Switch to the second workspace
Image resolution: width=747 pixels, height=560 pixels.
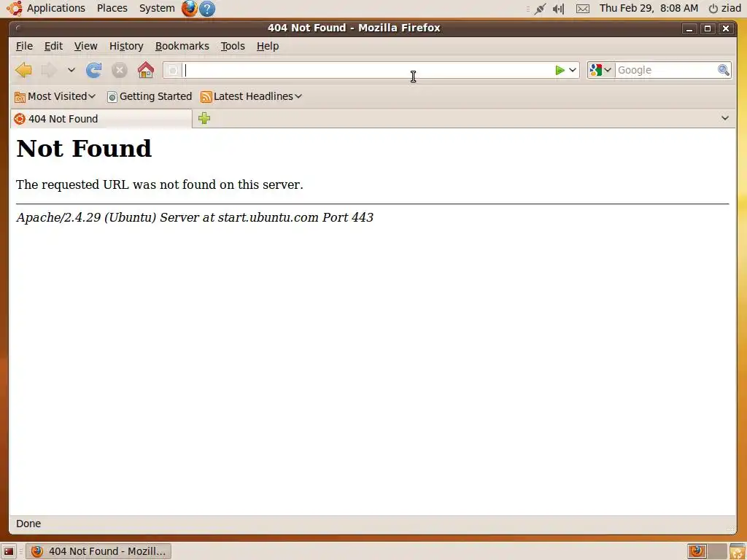point(717,551)
